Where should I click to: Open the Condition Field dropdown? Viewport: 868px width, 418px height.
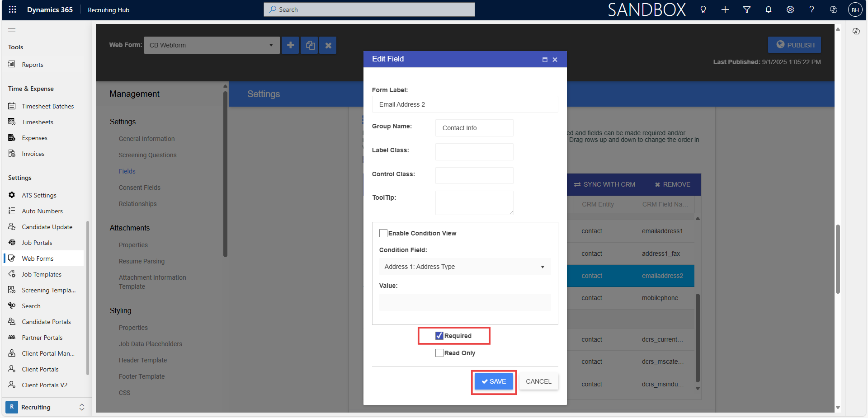click(x=542, y=267)
